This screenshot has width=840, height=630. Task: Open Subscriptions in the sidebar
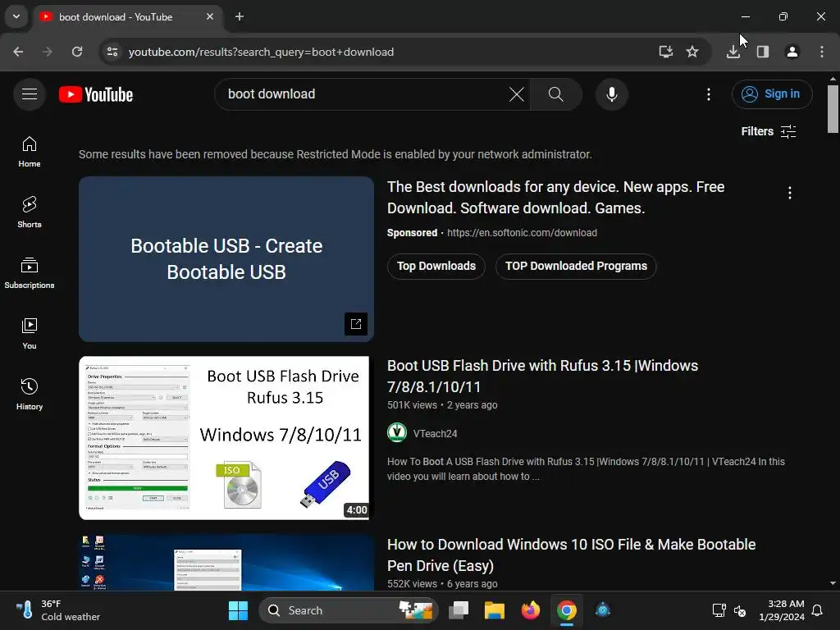pos(30,273)
